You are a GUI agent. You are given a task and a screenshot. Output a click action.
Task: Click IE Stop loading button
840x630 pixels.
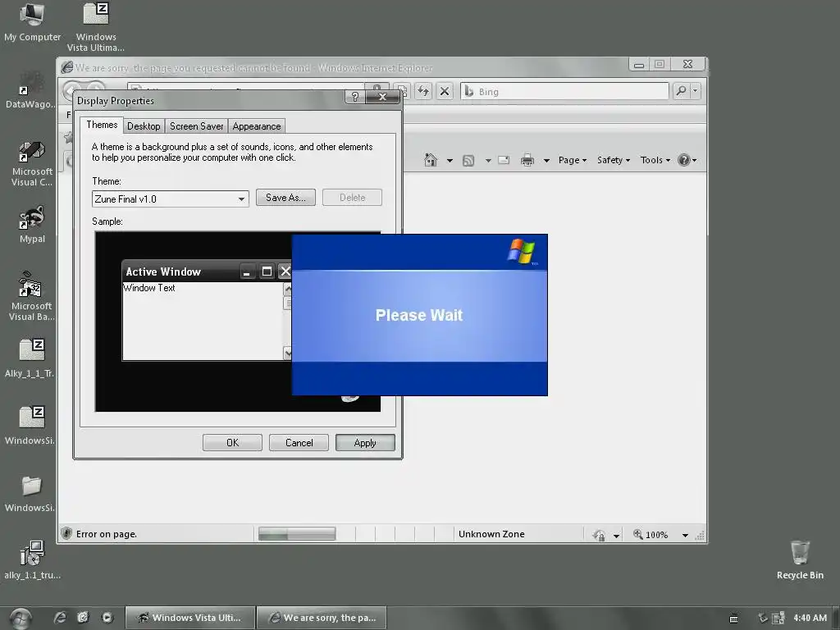pyautogui.click(x=444, y=91)
